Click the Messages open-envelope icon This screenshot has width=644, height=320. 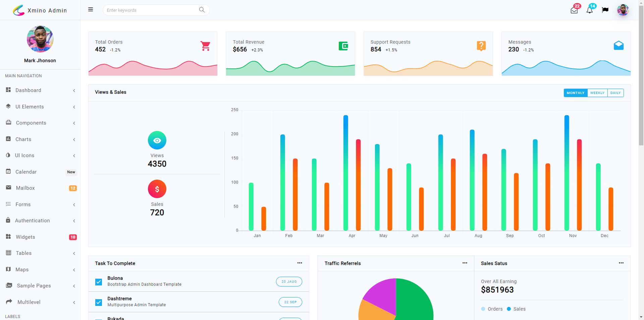[619, 45]
